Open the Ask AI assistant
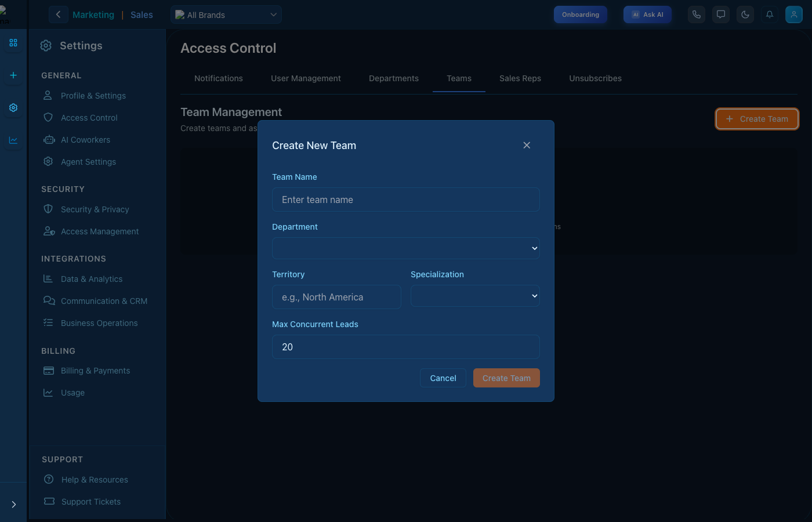The height and width of the screenshot is (522, 812). pos(647,14)
